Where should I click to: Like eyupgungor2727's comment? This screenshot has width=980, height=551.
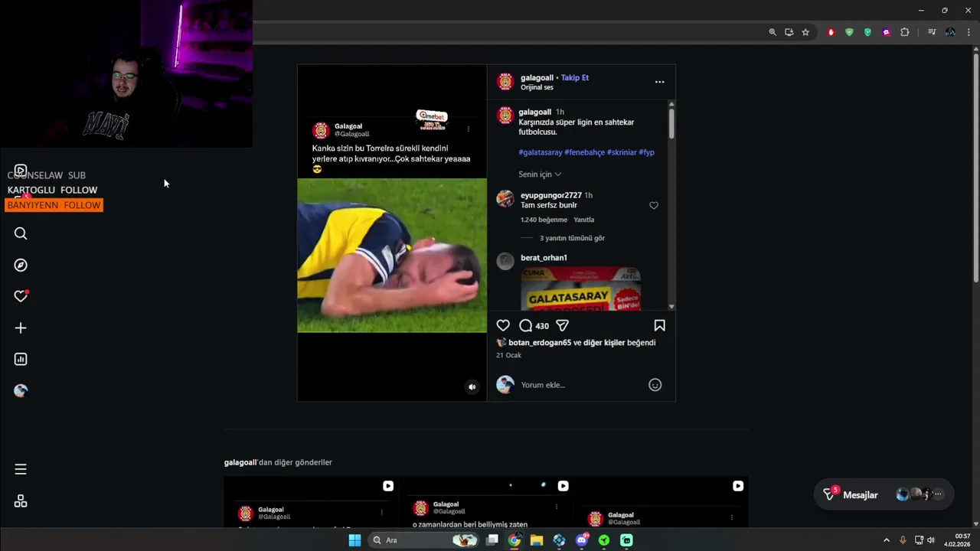point(654,205)
